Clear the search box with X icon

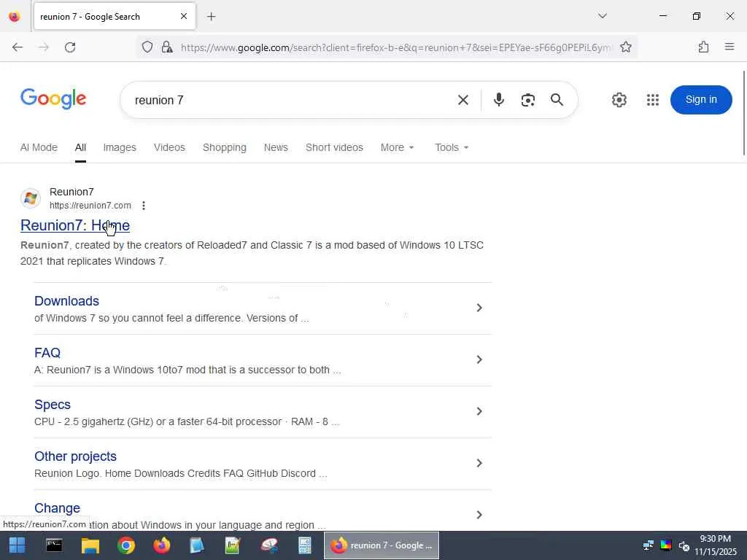[462, 100]
